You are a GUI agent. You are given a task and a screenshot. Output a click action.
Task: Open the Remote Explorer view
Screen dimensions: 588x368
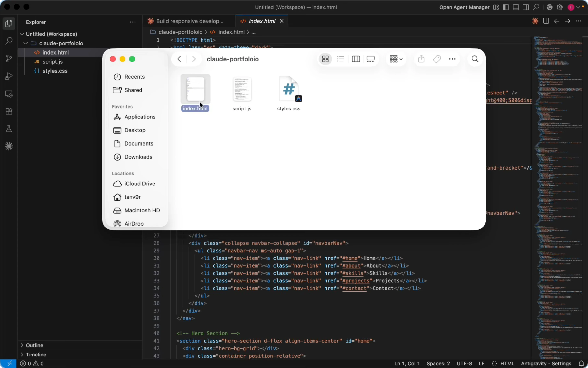(x=9, y=94)
